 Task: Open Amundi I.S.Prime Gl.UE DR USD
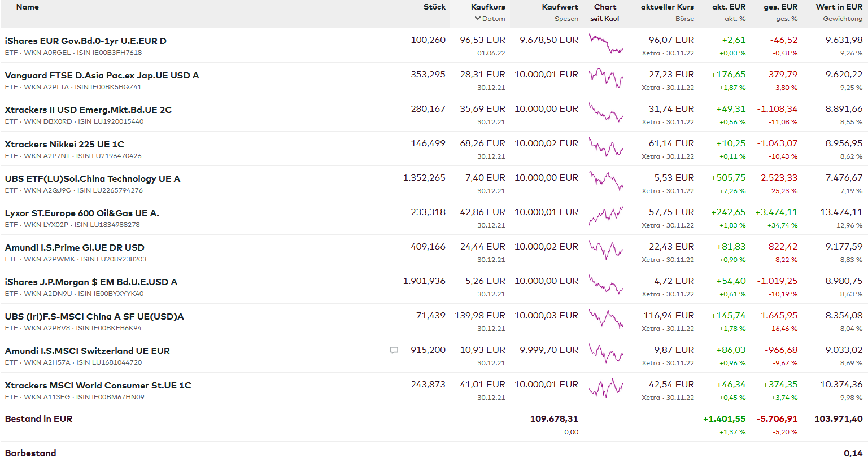[75, 248]
